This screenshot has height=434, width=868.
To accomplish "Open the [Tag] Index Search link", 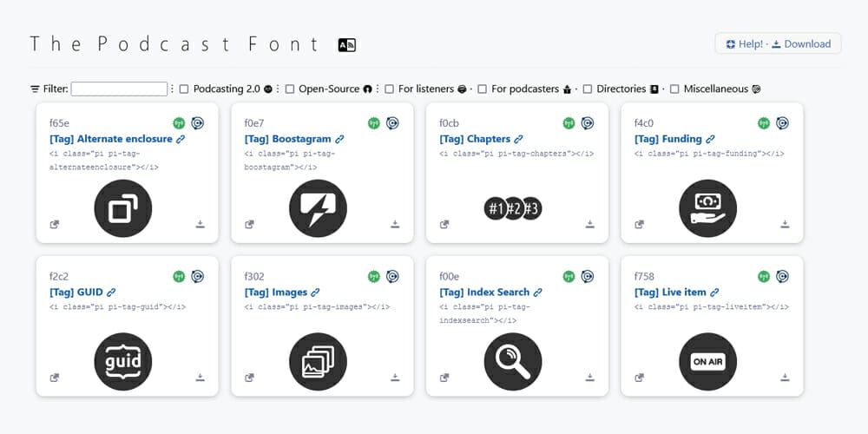I will [x=490, y=293].
